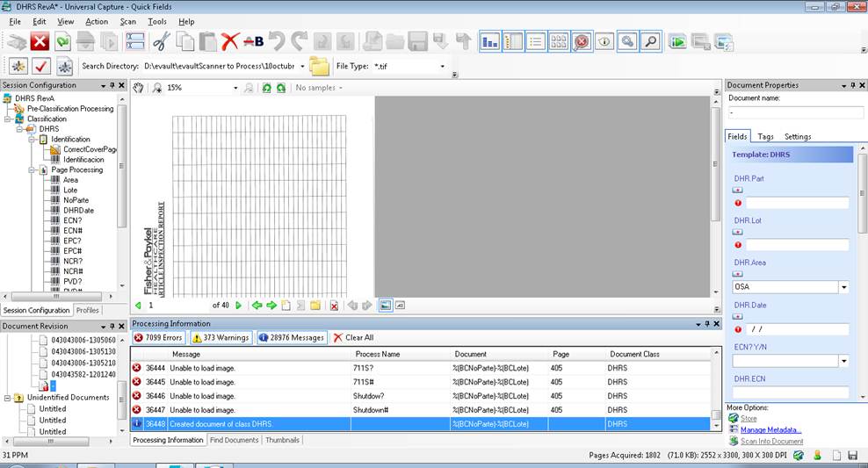Toggle the 373 Warnings filter
Image resolution: width=868 pixels, height=468 pixels.
click(221, 337)
